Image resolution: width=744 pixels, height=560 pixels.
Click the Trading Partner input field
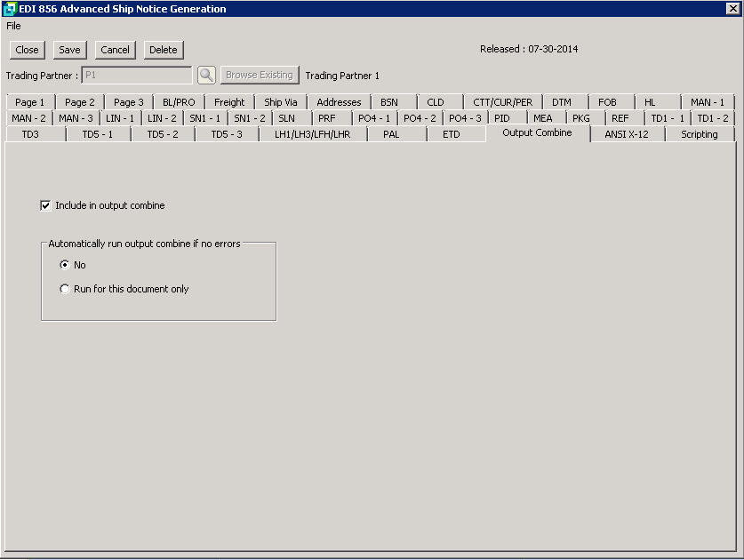136,76
